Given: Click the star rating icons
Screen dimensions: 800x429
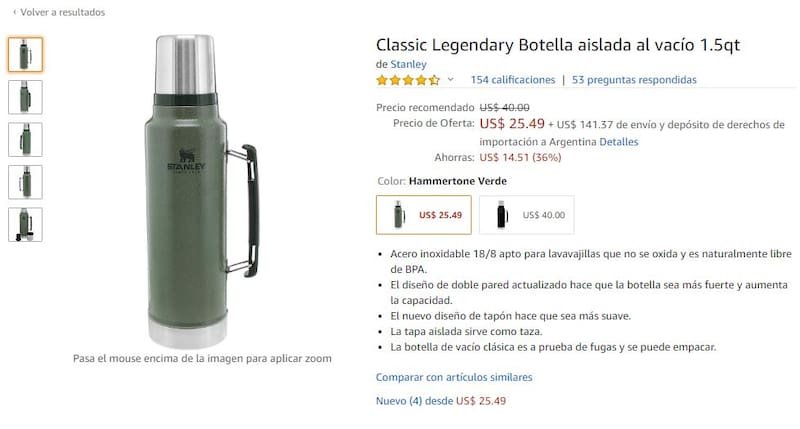Looking at the screenshot, I should (408, 80).
